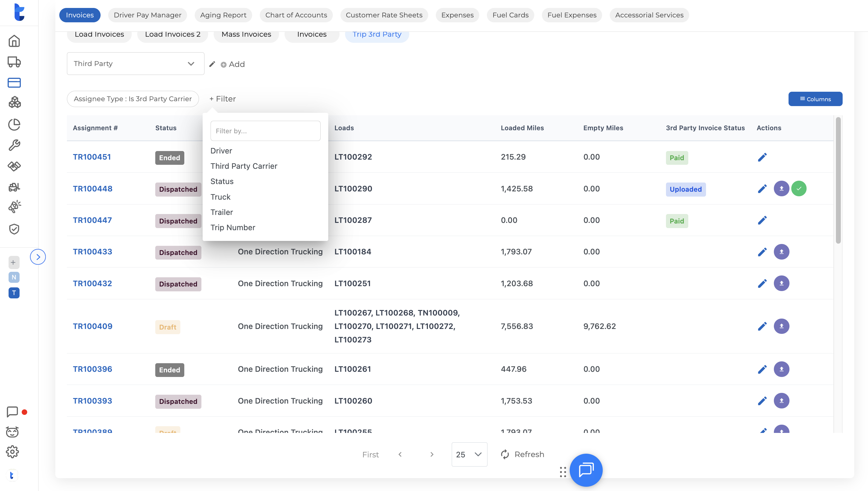Open the pie chart reports icon
Screen dimensions: 868x491
pos(14,124)
